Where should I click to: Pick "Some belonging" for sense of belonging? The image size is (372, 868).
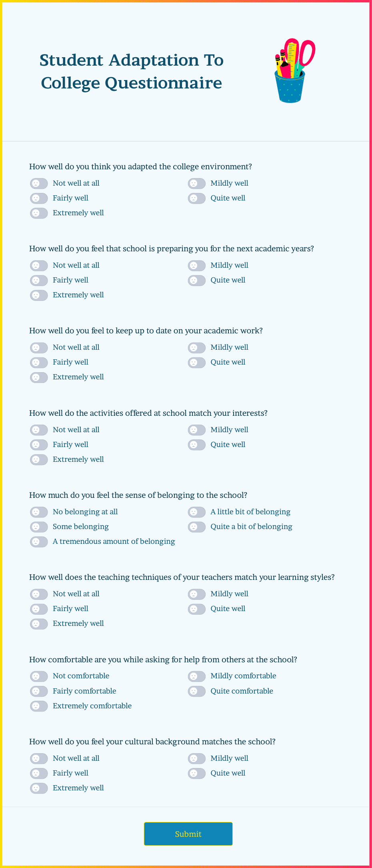point(39,527)
